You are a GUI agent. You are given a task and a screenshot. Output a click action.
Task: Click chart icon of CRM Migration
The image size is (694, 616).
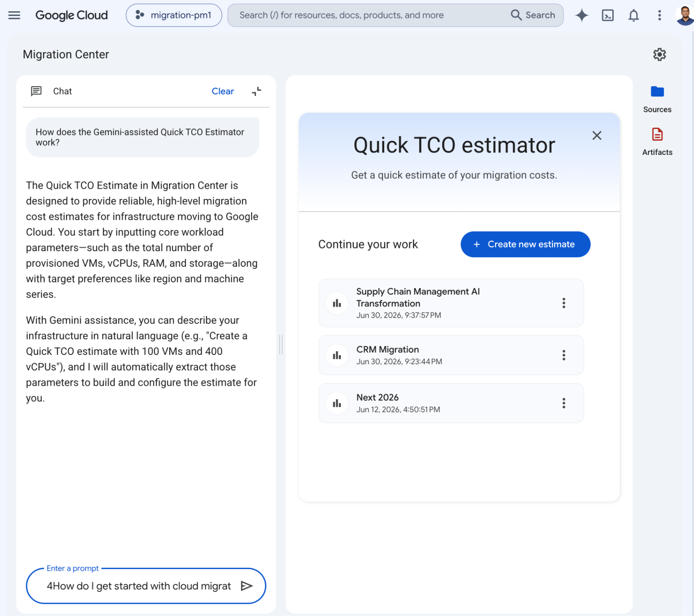(x=337, y=355)
